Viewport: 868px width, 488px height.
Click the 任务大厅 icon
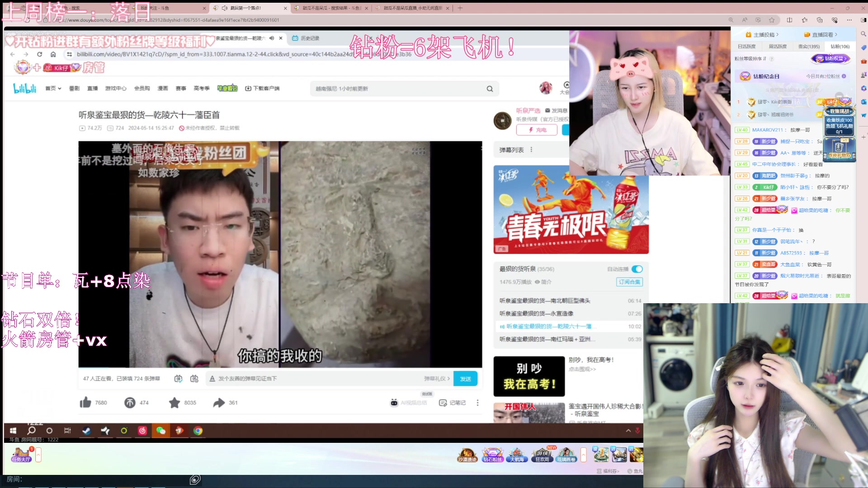click(x=21, y=455)
